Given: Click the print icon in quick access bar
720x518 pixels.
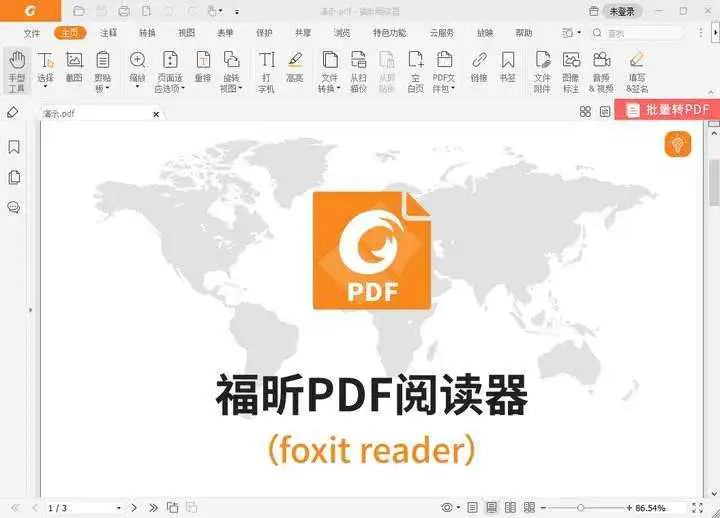Looking at the screenshot, I should point(124,11).
